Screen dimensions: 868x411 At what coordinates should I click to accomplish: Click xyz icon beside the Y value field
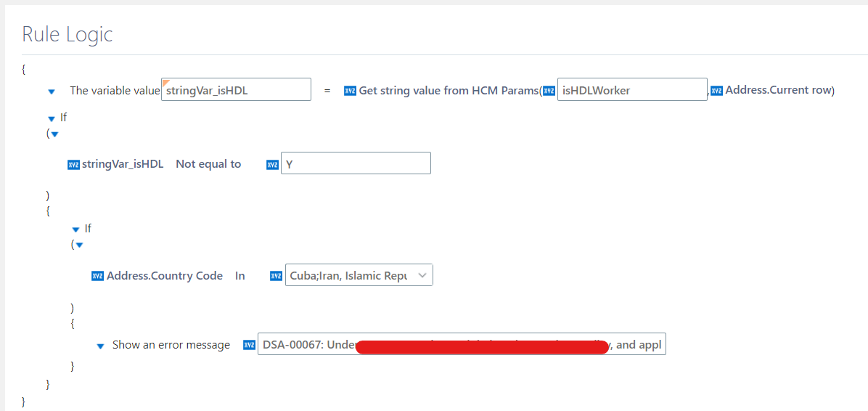point(272,165)
